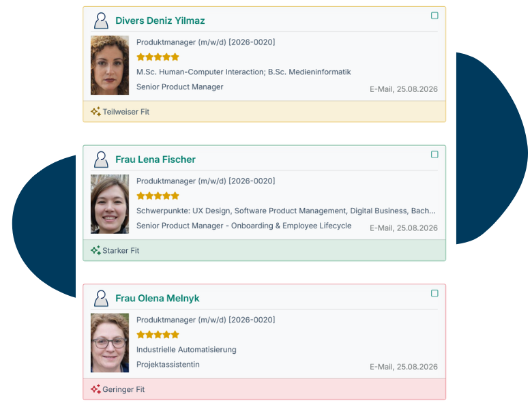Viewport: 532px width, 409px height.
Task: Click the five-star rating for Lena Fischer
Action: 158,196
